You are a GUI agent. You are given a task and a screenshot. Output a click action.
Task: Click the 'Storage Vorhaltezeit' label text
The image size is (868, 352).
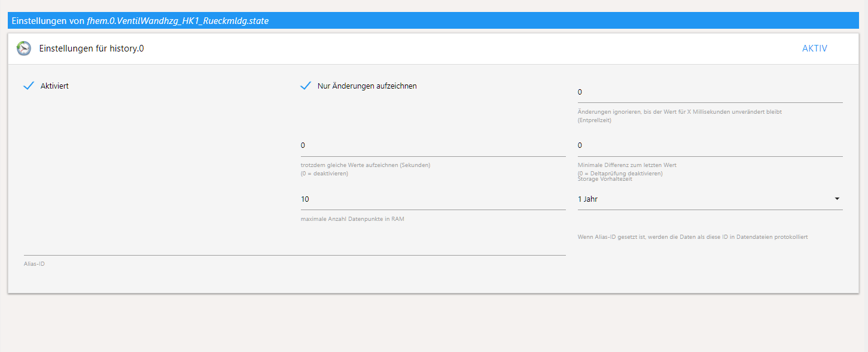605,179
